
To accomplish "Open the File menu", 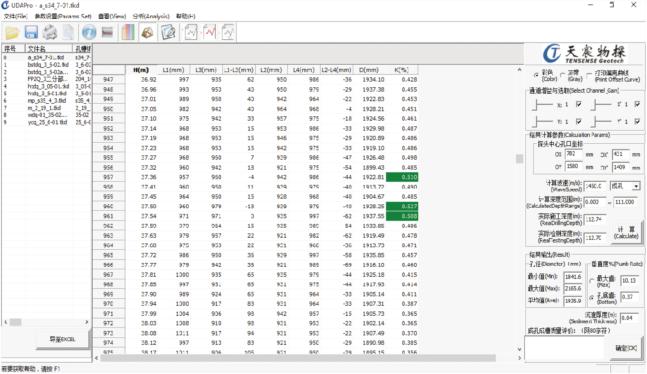I will pos(15,16).
